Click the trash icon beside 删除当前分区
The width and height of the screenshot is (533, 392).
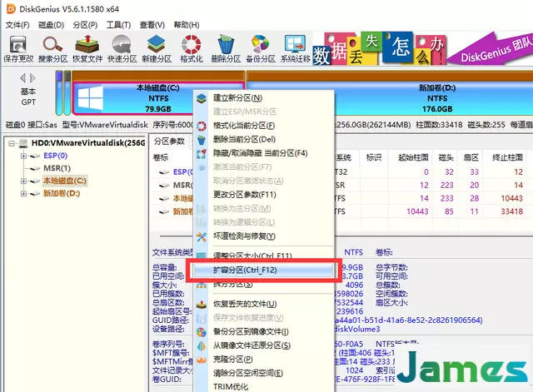[x=202, y=140]
